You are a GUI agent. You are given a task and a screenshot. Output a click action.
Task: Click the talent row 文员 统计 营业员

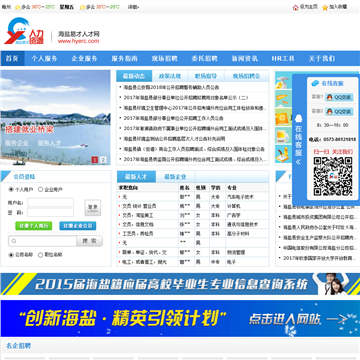[193, 206]
